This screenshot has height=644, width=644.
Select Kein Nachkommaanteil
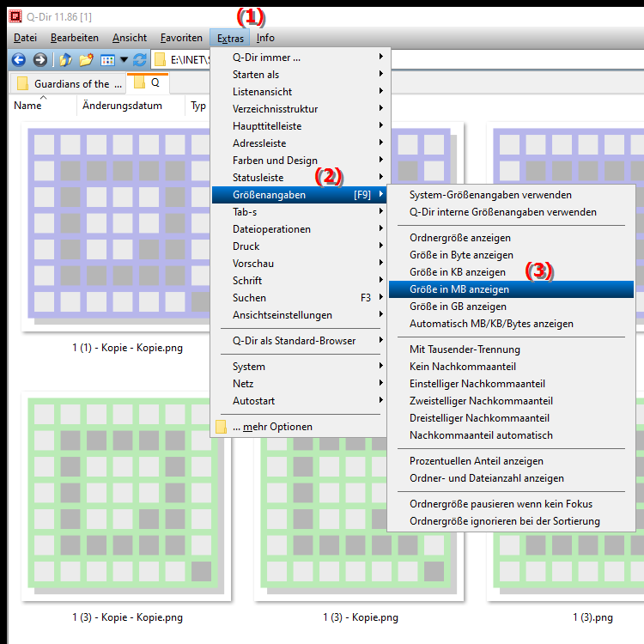511,367
